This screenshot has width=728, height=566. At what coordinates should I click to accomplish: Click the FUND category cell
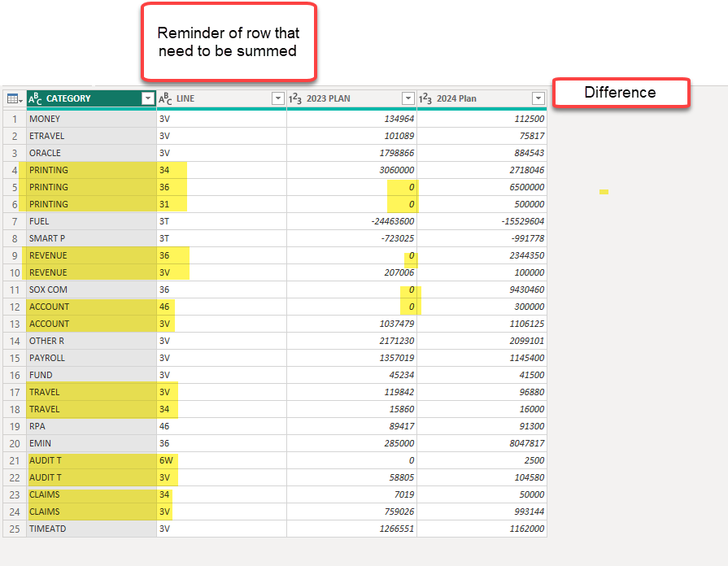[x=91, y=375]
